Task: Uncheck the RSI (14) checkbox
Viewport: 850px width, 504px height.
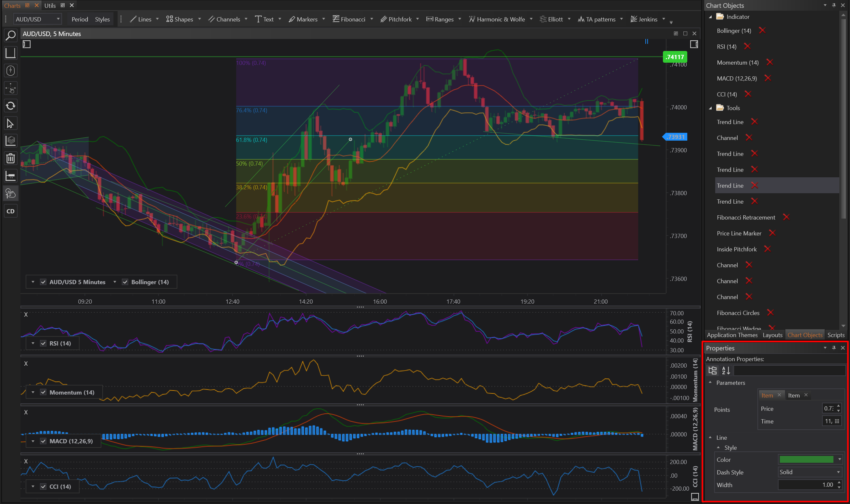Action: (x=43, y=343)
